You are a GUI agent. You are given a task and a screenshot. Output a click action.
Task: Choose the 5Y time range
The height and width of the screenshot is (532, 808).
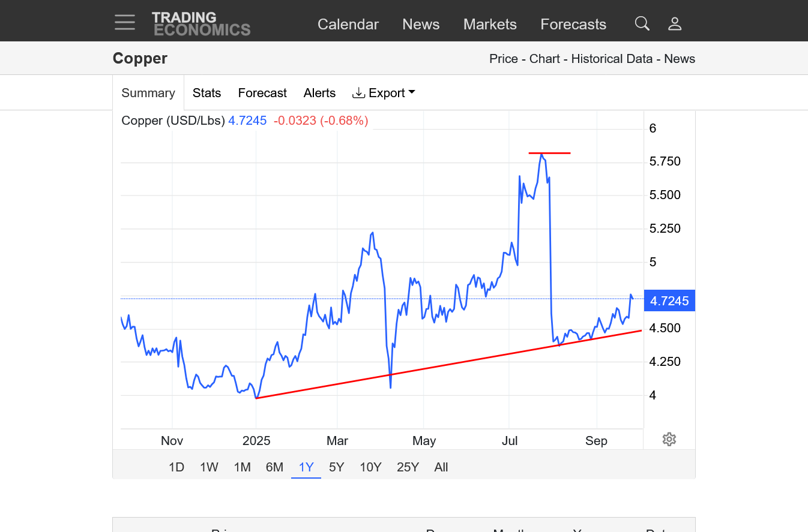click(x=337, y=467)
